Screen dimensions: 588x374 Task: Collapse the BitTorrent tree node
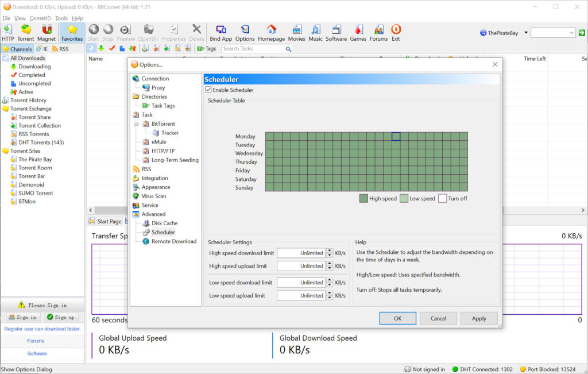(137, 124)
